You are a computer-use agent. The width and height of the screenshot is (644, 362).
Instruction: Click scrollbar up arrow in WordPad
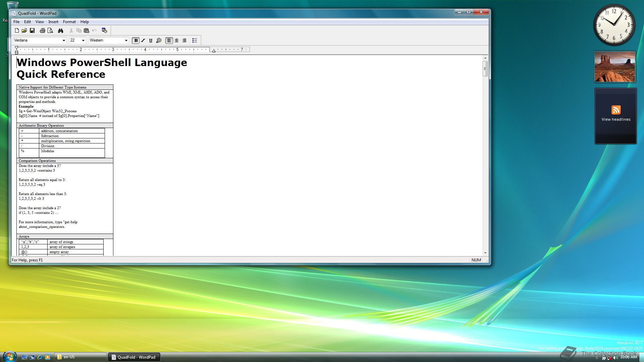(x=485, y=58)
